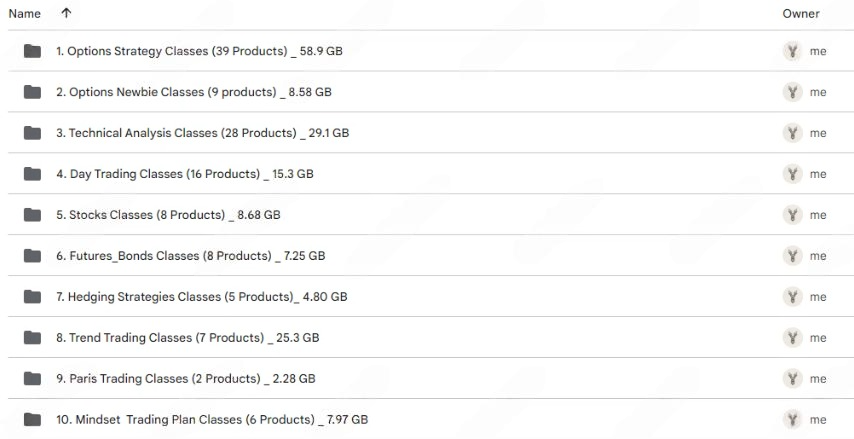The width and height of the screenshot is (854, 439).
Task: Select 3. Technical Analysis Classes folder name
Action: coord(202,133)
